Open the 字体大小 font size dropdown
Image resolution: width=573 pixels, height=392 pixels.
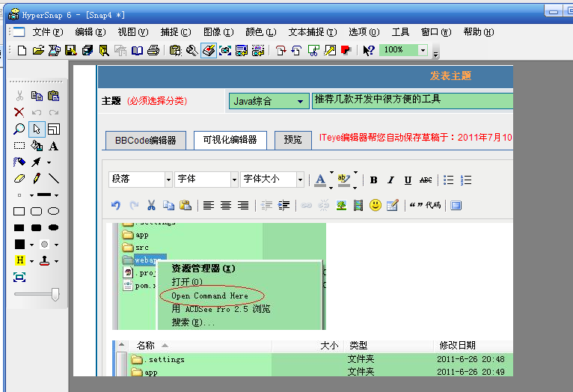click(300, 180)
